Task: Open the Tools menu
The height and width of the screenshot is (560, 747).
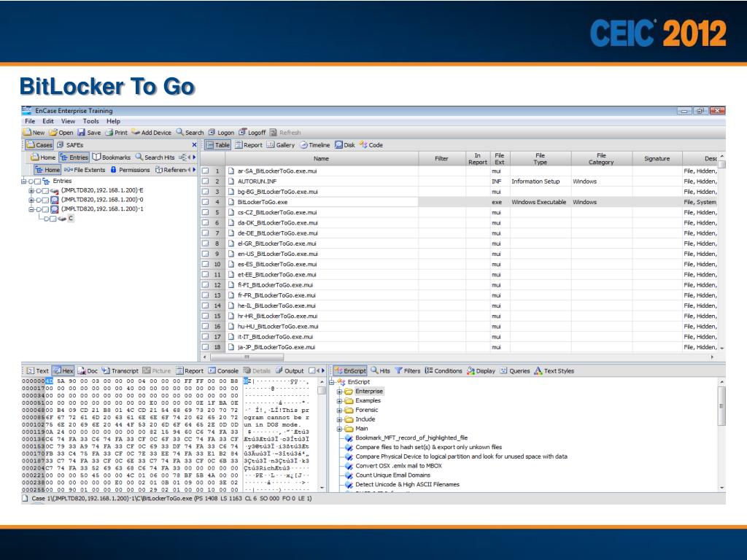Action: pyautogui.click(x=90, y=121)
